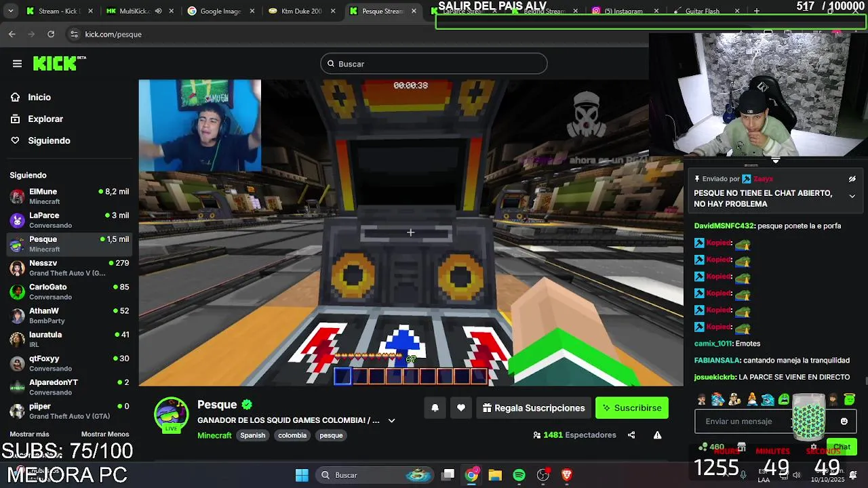Open Siguiendo in the sidebar
Image resolution: width=868 pixels, height=488 pixels.
(49, 140)
